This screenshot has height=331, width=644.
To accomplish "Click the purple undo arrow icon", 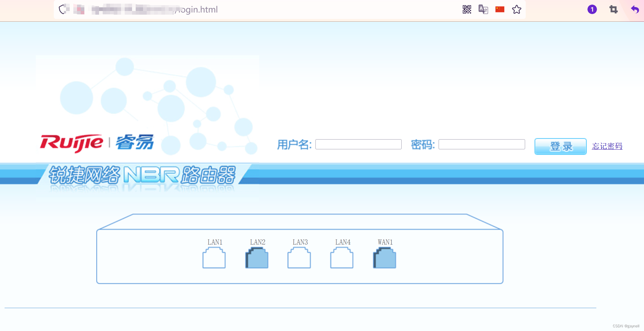I will pyautogui.click(x=635, y=9).
